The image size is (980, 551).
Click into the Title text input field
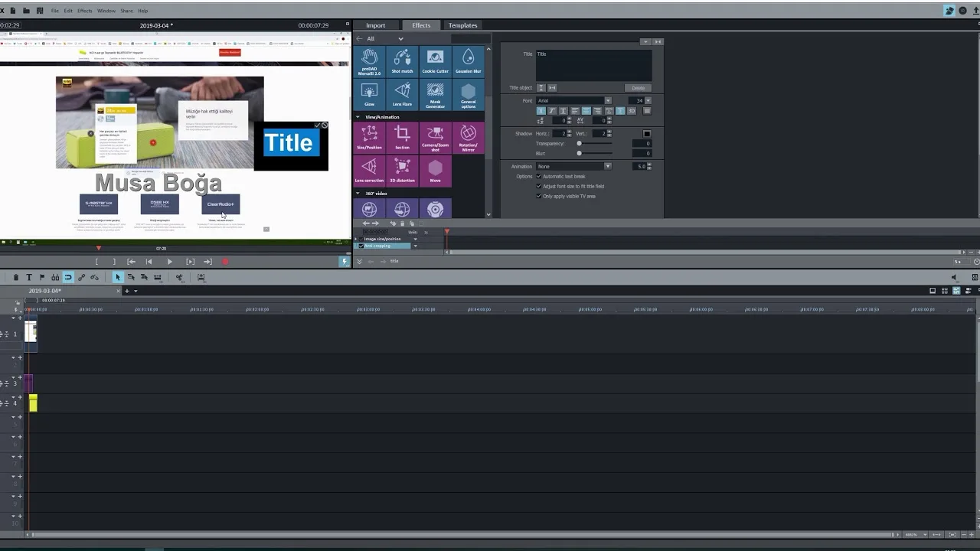(593, 65)
